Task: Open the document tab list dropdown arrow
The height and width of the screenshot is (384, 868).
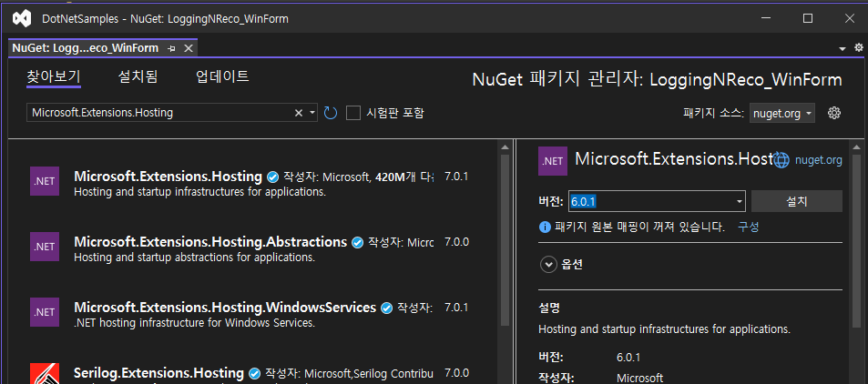Action: (x=842, y=49)
